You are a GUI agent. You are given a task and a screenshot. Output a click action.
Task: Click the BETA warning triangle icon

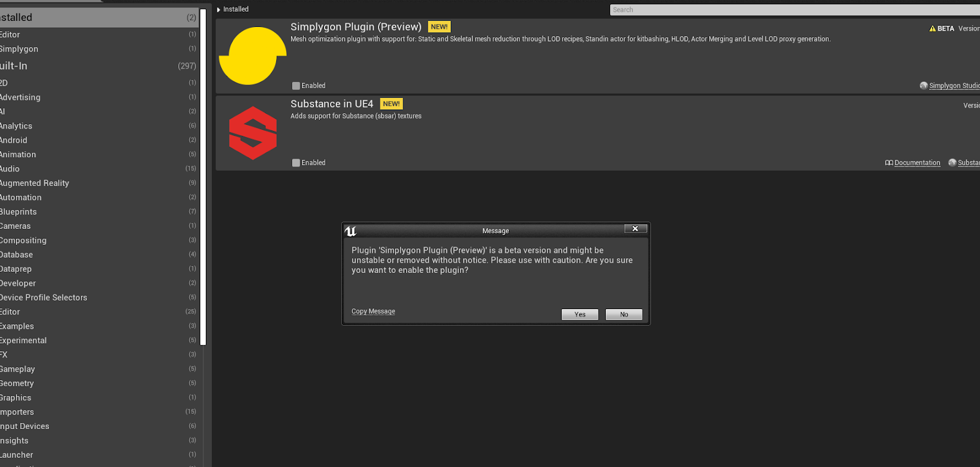click(932, 28)
